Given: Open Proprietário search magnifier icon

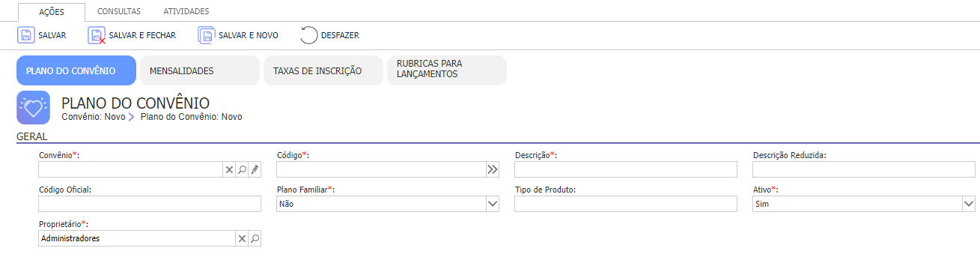Looking at the screenshot, I should pos(255,238).
